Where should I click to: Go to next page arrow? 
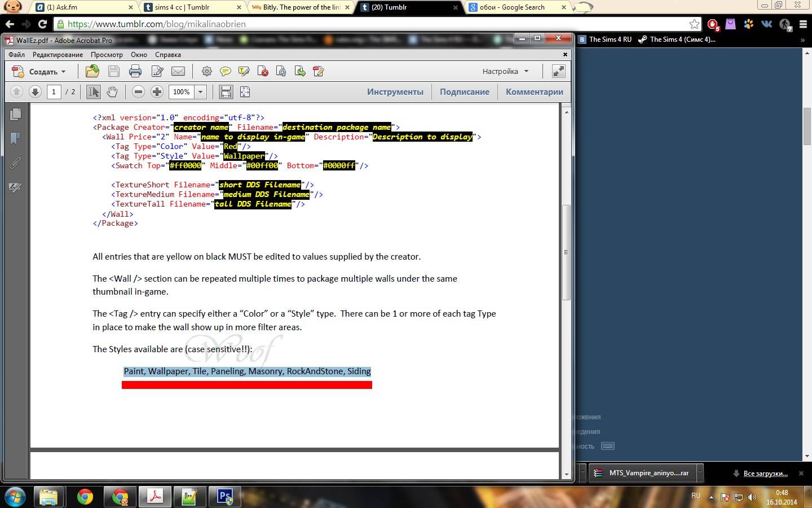pyautogui.click(x=35, y=92)
